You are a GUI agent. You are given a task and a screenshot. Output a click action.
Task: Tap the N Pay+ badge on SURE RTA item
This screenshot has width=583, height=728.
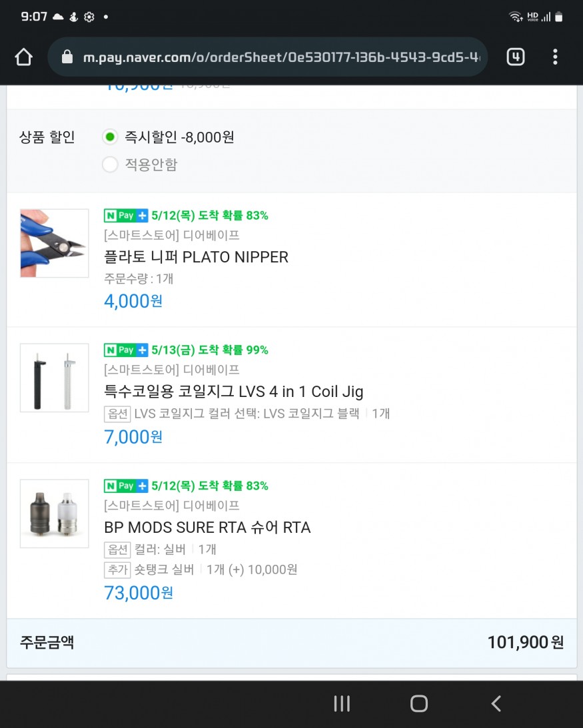pyautogui.click(x=126, y=486)
